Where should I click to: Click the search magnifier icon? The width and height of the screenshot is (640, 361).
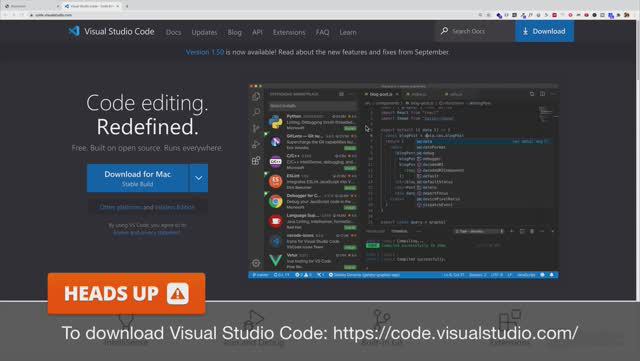pos(444,31)
